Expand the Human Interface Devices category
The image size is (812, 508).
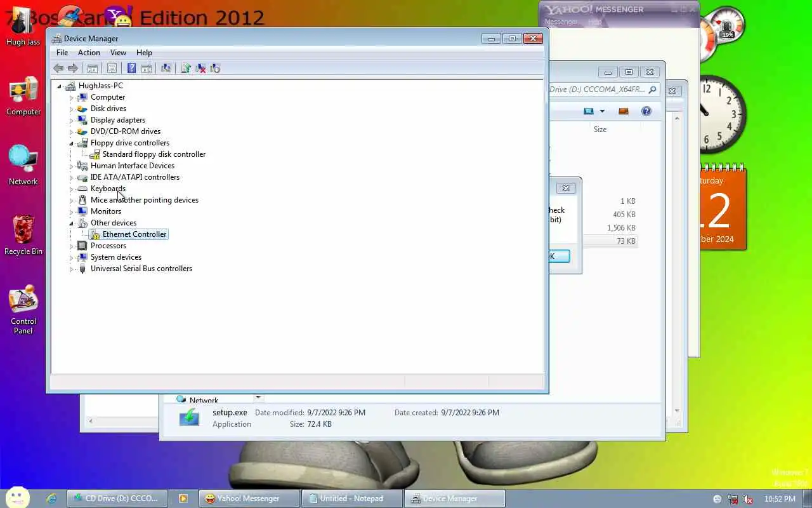coord(71,166)
